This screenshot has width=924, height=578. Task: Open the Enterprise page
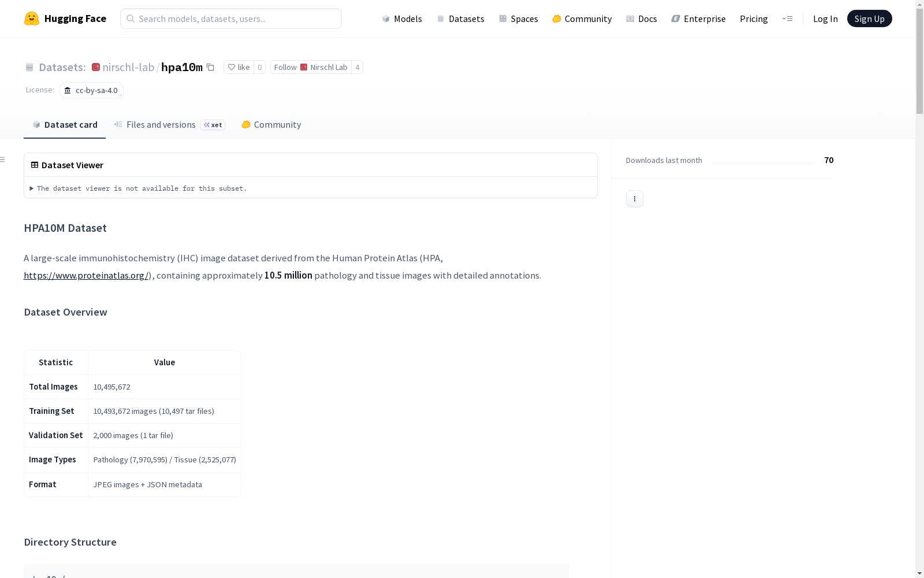coord(698,18)
